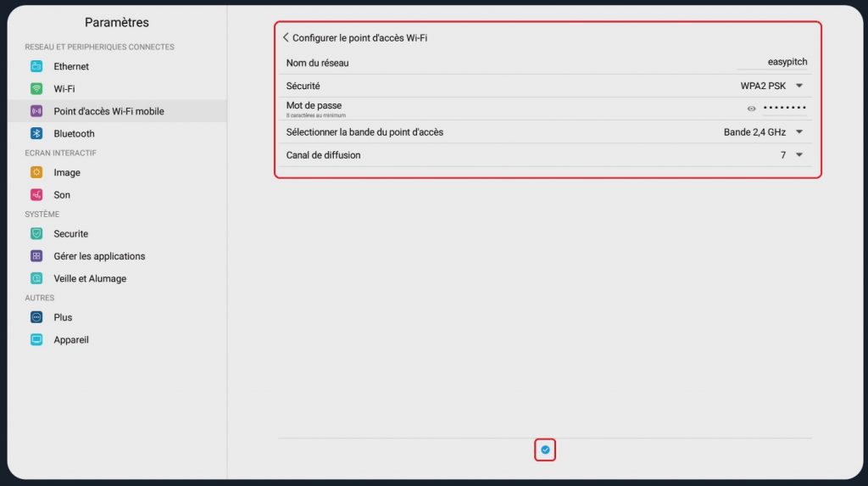Click the Veille et Alumage clock icon

coord(36,279)
